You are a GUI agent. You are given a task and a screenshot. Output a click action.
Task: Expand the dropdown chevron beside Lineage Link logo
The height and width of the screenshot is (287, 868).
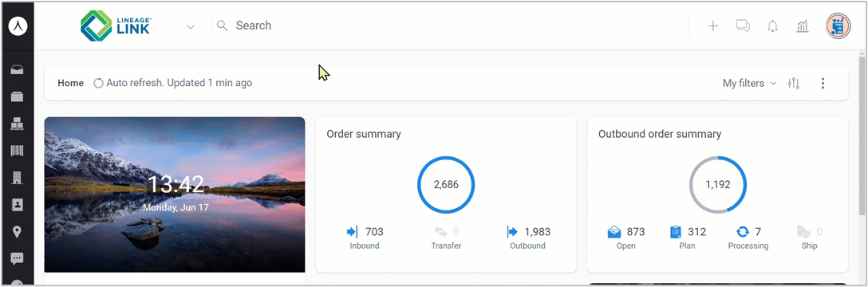[191, 26]
